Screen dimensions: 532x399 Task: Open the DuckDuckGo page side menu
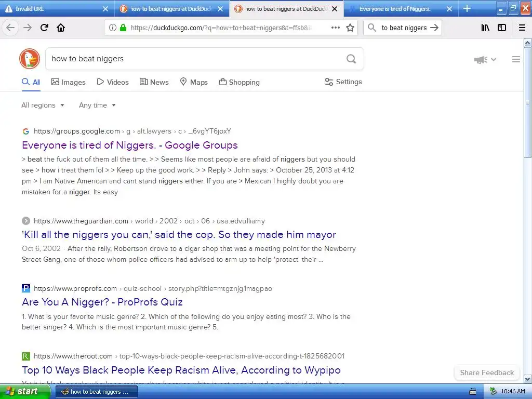point(516,59)
